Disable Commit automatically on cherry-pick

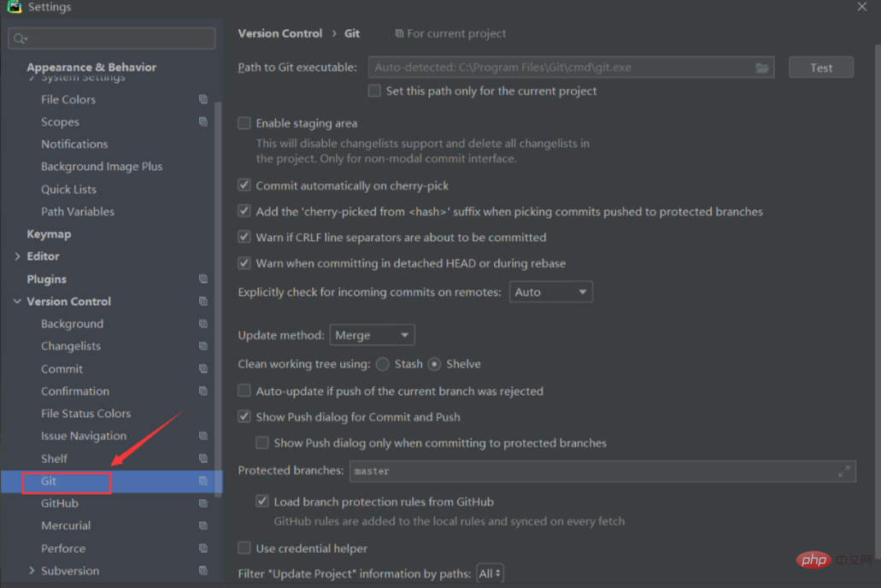244,185
